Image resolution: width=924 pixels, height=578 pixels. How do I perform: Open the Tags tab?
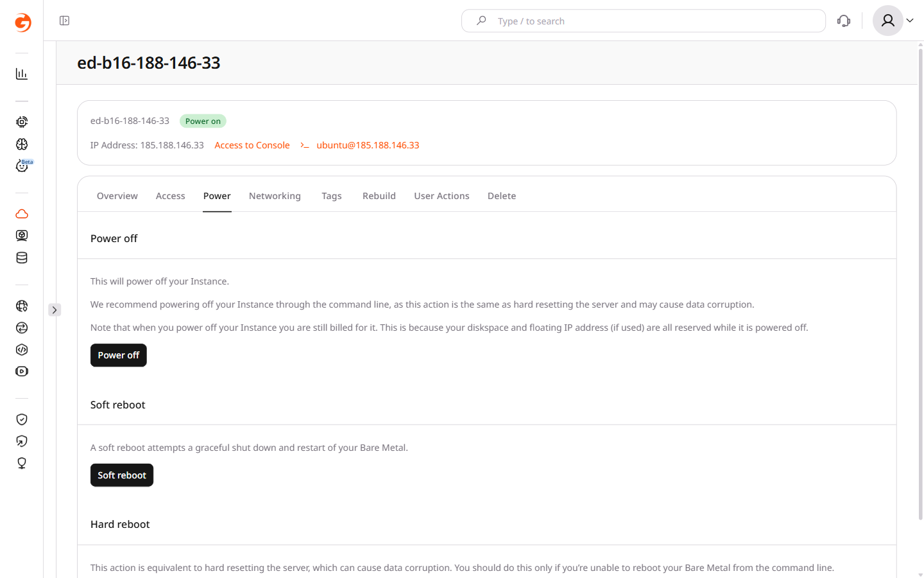tap(332, 196)
